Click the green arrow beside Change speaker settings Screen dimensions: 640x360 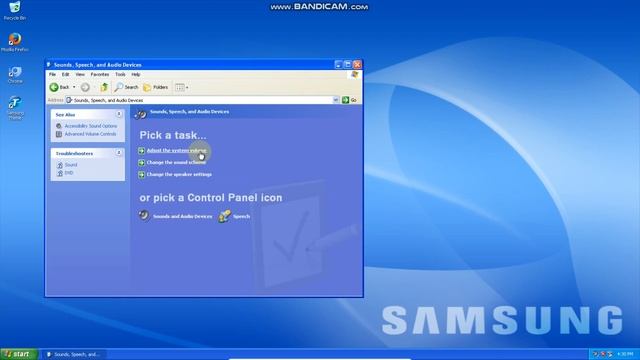141,175
